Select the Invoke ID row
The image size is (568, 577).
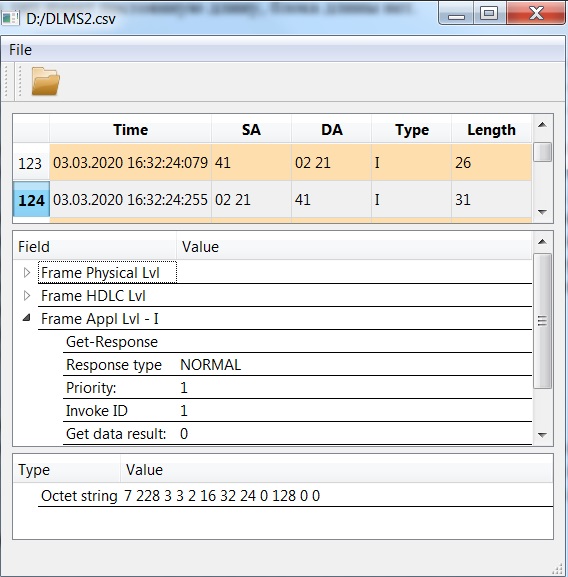pos(297,410)
